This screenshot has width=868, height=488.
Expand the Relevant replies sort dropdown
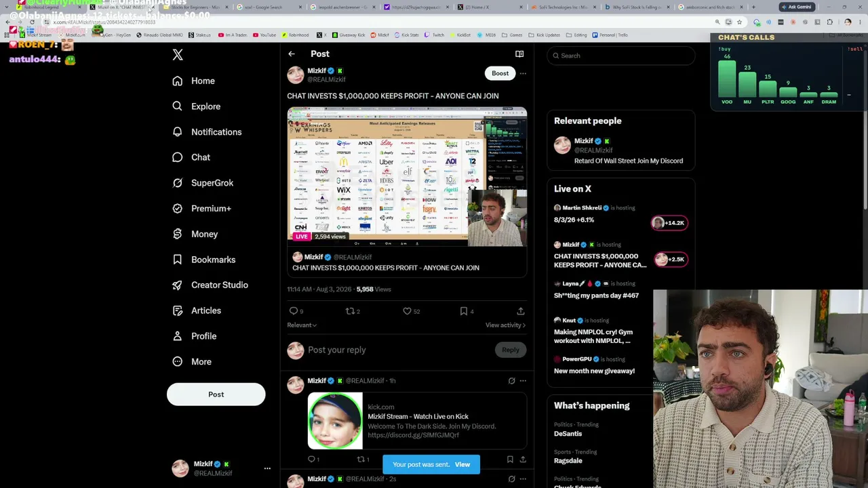pyautogui.click(x=302, y=325)
